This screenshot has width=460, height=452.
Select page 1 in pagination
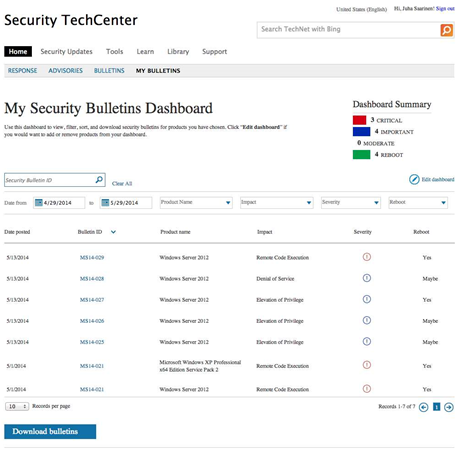pyautogui.click(x=436, y=407)
